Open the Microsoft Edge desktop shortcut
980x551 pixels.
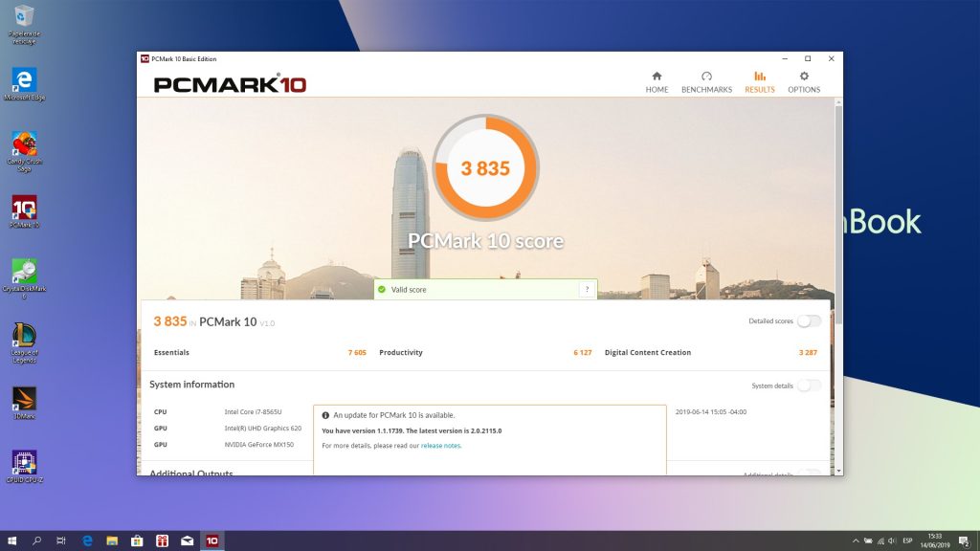click(x=24, y=83)
